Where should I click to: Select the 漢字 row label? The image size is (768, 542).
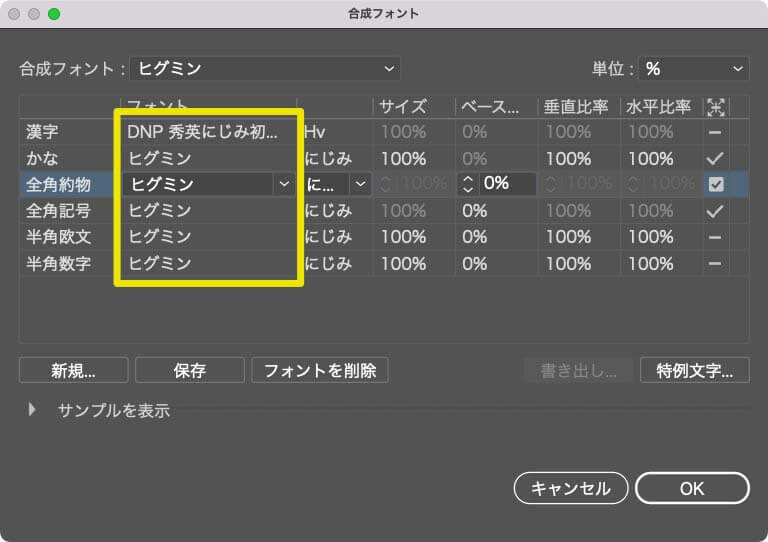[42, 132]
